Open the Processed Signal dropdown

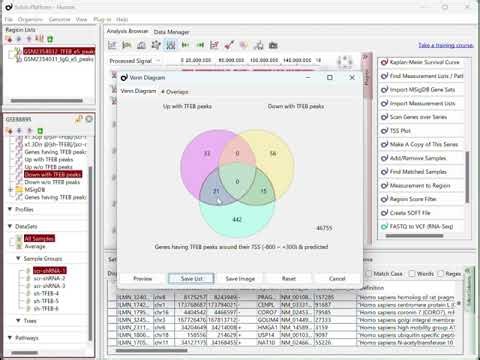[x=135, y=61]
